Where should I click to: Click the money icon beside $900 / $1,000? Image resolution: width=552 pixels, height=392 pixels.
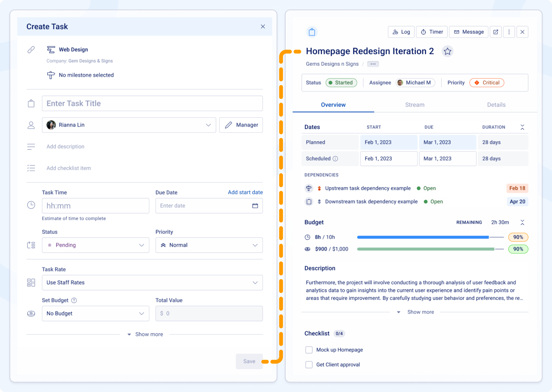(x=307, y=249)
